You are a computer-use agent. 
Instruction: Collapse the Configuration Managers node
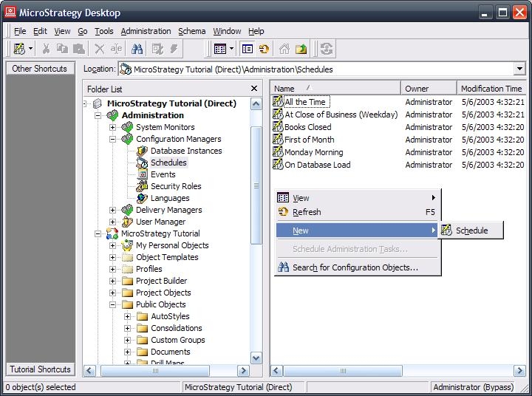click(112, 139)
